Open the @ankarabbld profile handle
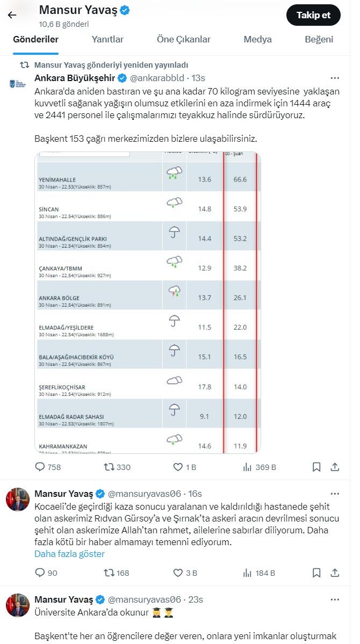 [x=157, y=78]
